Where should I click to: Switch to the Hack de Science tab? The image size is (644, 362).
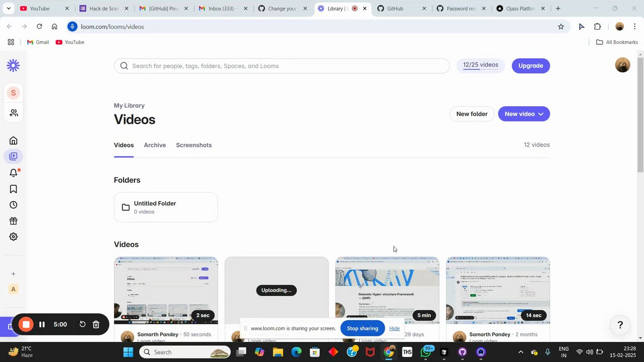coord(105,9)
